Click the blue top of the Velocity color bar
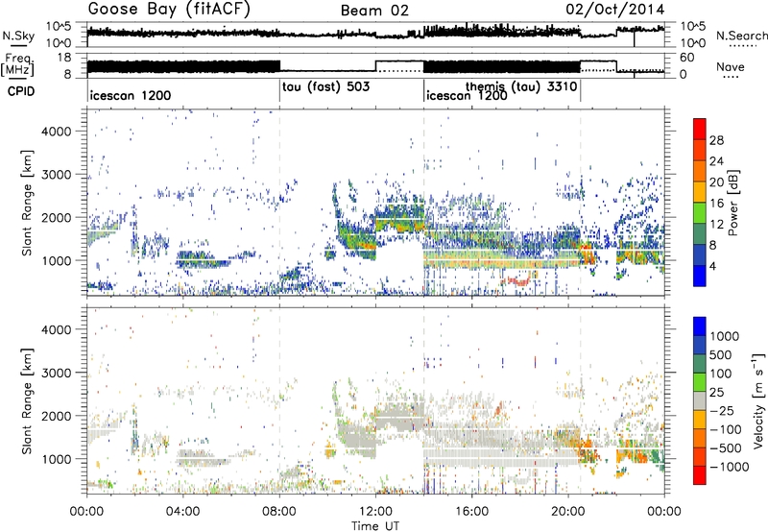This screenshot has height=532, width=768. coord(700,326)
